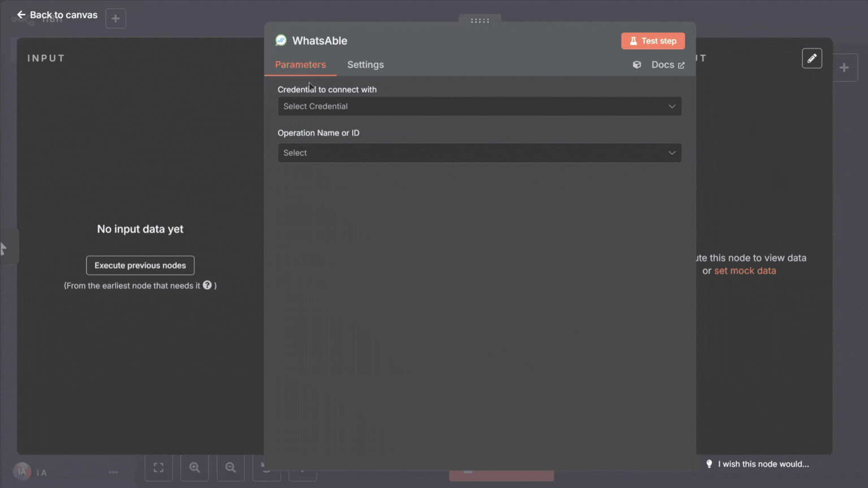Open the Operation Name or ID dropdown

pos(479,152)
